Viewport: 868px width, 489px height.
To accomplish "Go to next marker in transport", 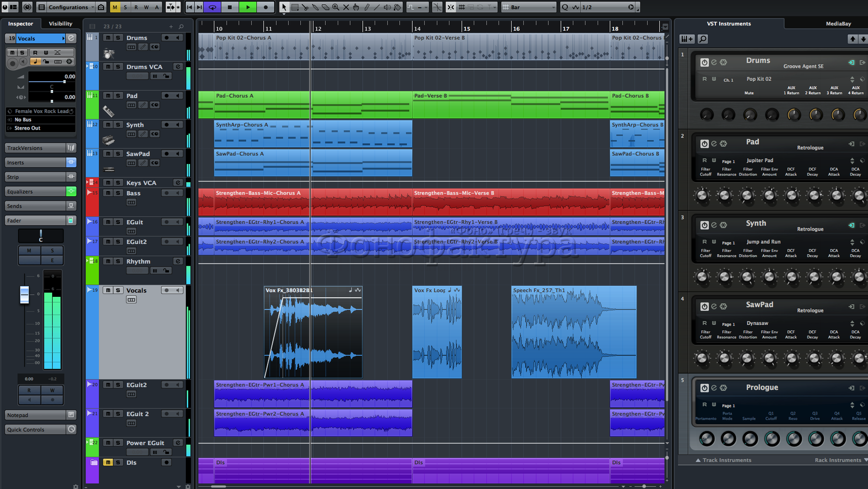I will (199, 7).
